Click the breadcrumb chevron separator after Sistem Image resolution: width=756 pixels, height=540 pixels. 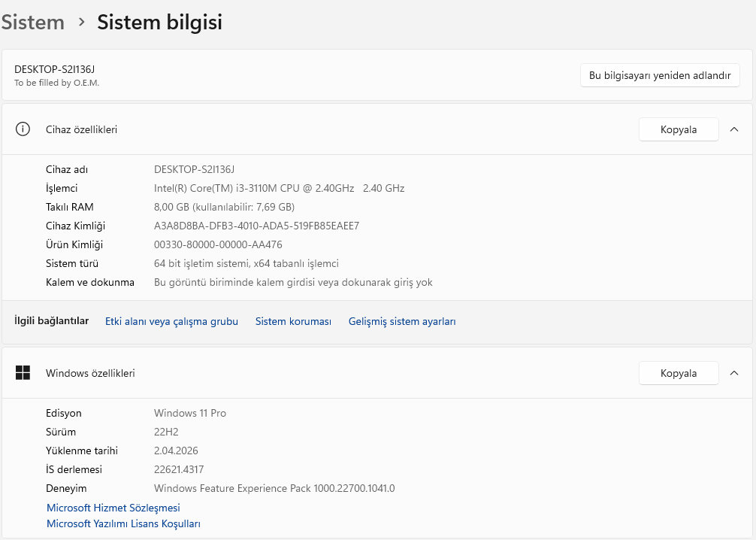(x=81, y=23)
